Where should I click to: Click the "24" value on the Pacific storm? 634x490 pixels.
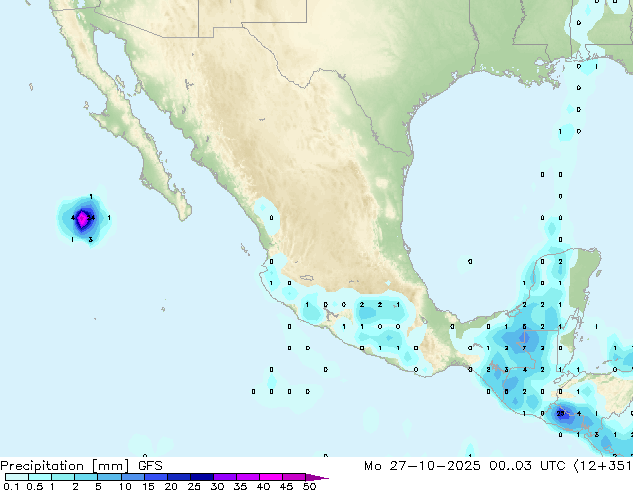click(x=91, y=218)
